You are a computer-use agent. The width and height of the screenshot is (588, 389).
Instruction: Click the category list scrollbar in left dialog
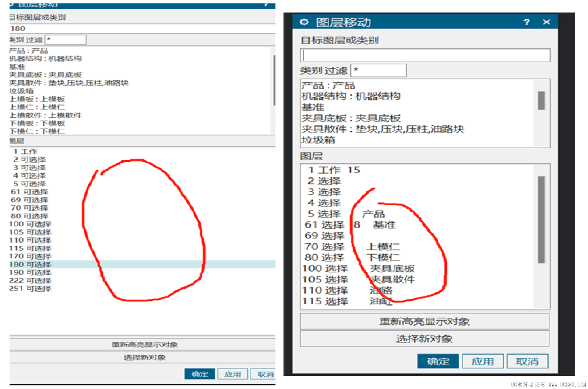click(274, 80)
